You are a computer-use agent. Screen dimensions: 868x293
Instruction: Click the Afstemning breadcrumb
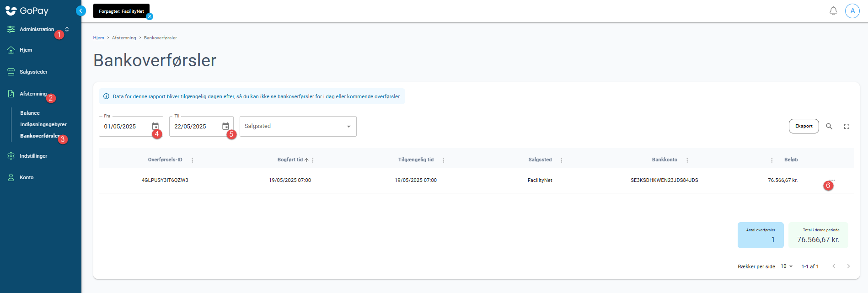pyautogui.click(x=124, y=38)
